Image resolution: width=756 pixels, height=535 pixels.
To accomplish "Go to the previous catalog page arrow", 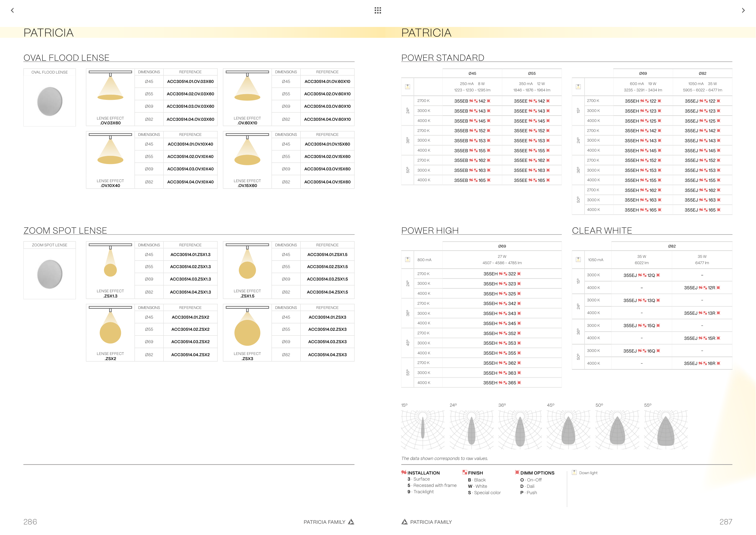I will click(x=12, y=10).
